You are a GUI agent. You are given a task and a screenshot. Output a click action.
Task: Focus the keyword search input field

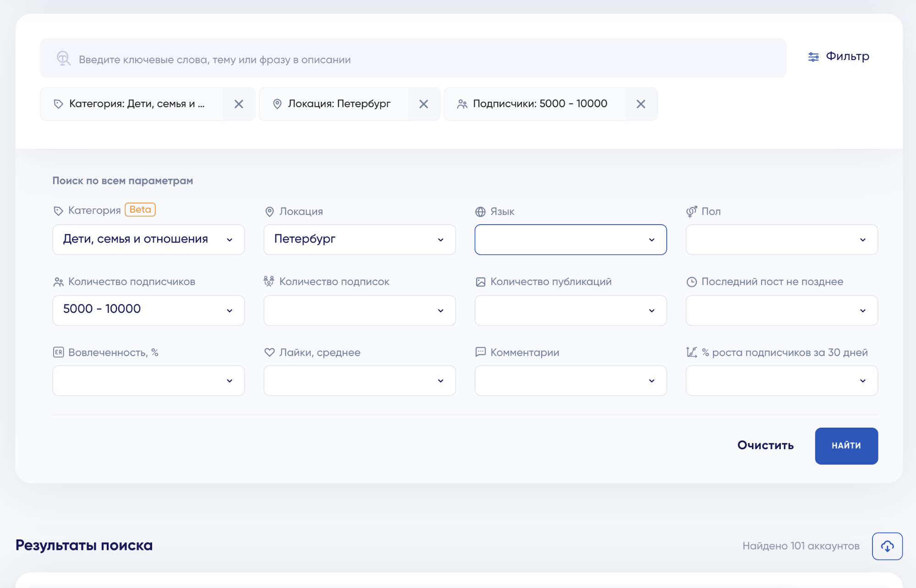coord(413,58)
